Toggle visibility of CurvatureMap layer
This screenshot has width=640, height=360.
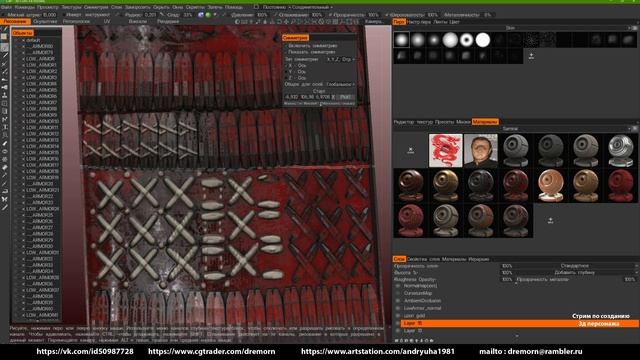pos(398,293)
